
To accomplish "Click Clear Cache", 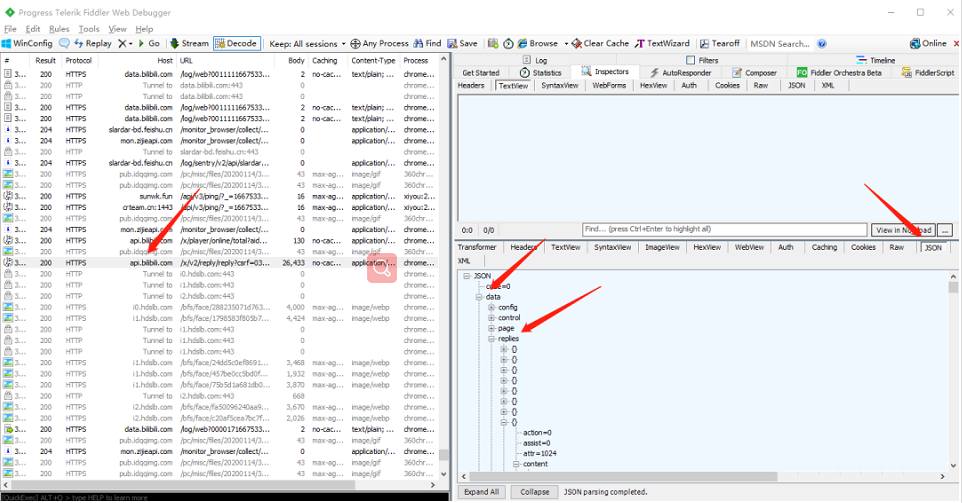I will pos(601,44).
